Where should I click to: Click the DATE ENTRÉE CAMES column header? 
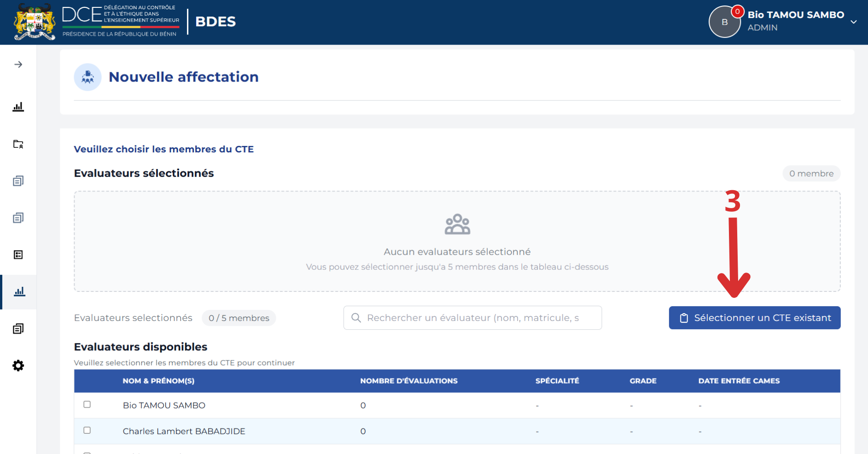pyautogui.click(x=739, y=381)
